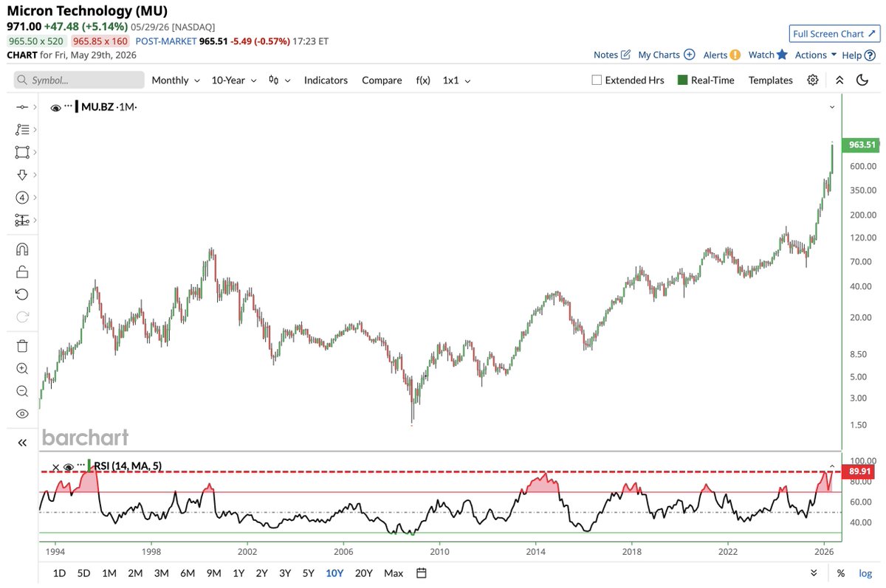The height and width of the screenshot is (588, 886).
Task: Expand the price pane chevron
Action: pyautogui.click(x=832, y=107)
